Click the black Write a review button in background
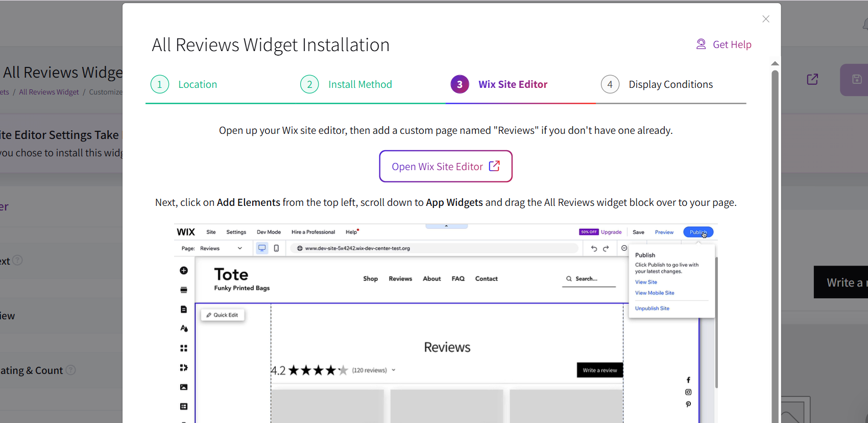The image size is (868, 423). point(841,282)
